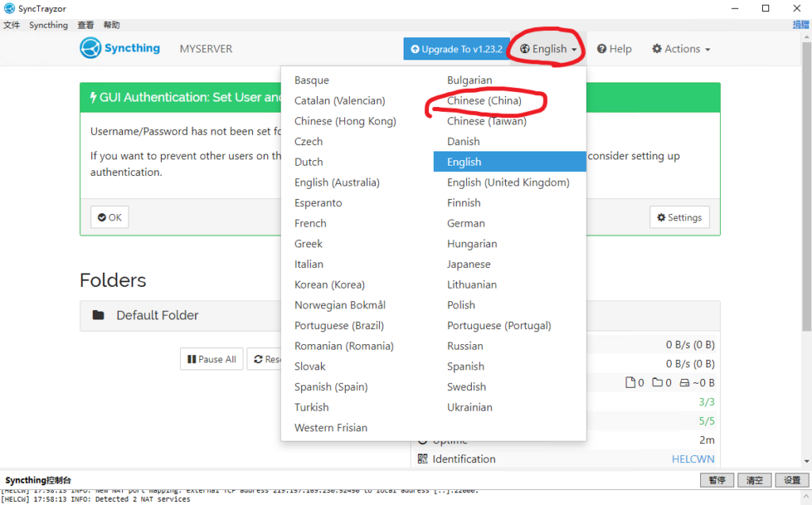Select Basque language
The height and width of the screenshot is (505, 812).
pos(311,80)
